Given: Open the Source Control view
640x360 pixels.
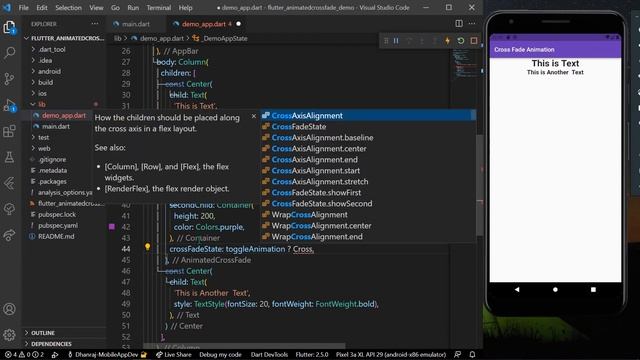Looking at the screenshot, I should pos(9,79).
